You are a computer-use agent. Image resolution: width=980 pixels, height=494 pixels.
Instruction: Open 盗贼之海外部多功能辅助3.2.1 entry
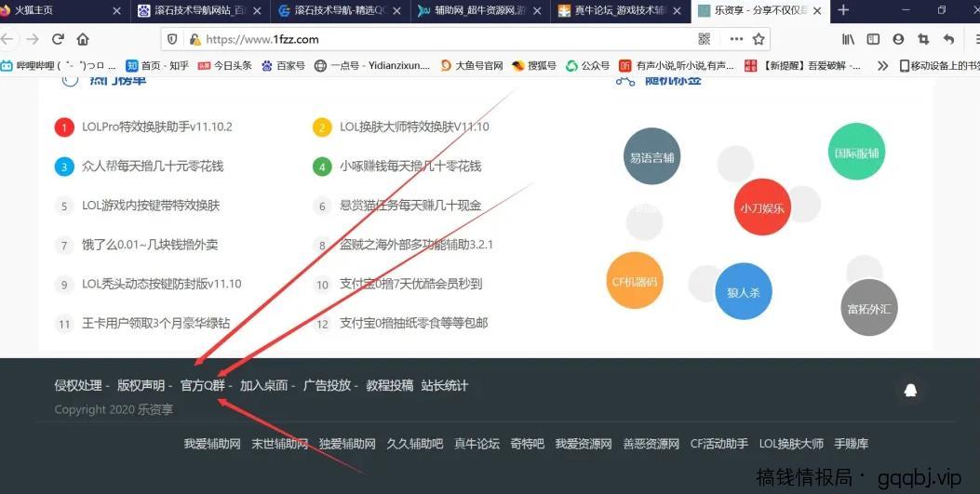pyautogui.click(x=416, y=245)
